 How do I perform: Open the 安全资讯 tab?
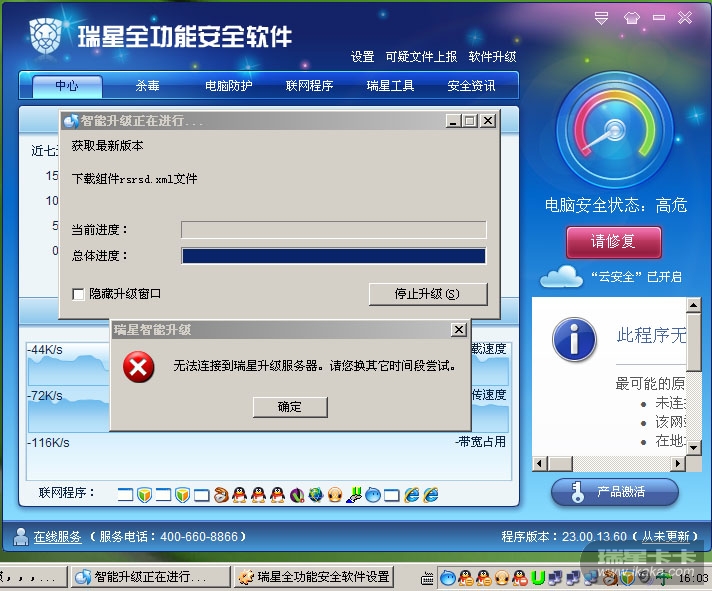click(471, 86)
